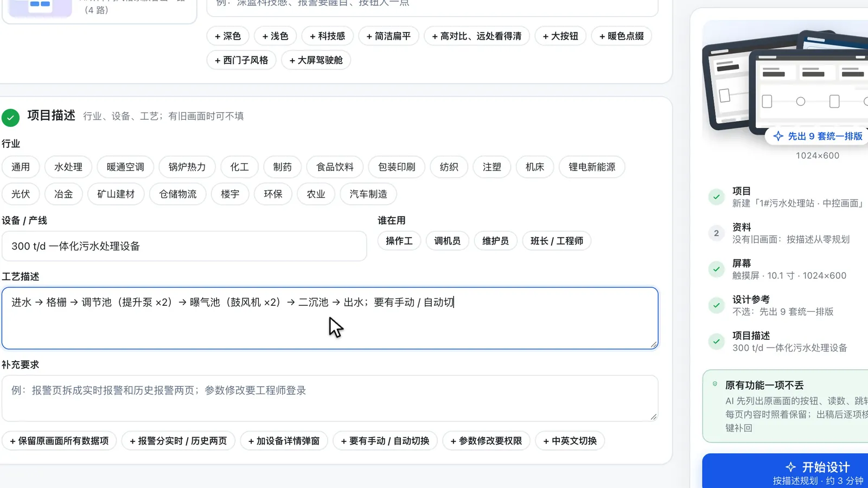Image resolution: width=868 pixels, height=488 pixels.
Task: Click the sparkle icon on 开始设计 button
Action: click(791, 467)
